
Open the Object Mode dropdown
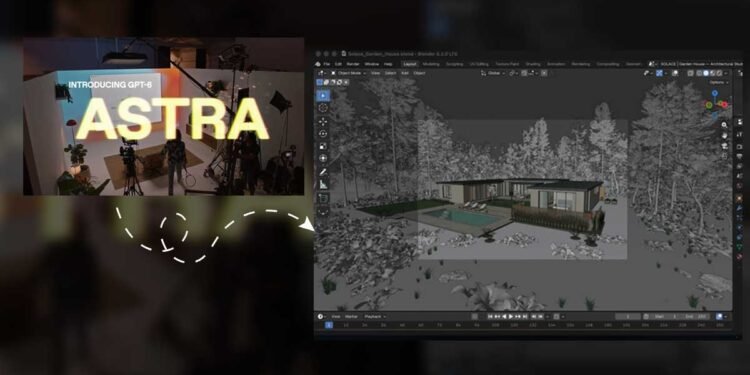[348, 73]
